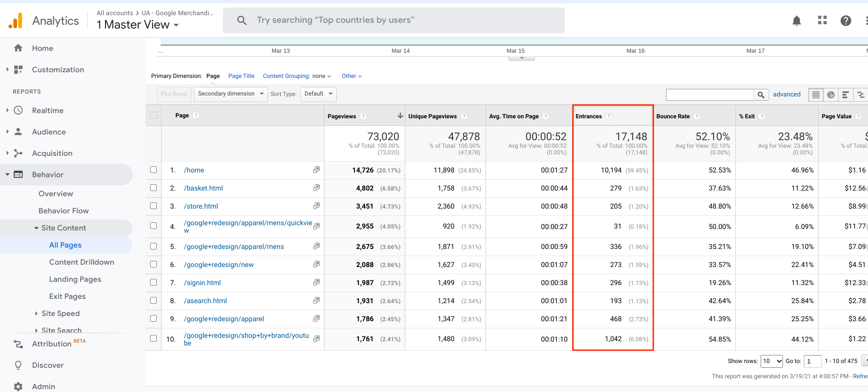Click the Admin gear icon
868x392 pixels.
(18, 386)
